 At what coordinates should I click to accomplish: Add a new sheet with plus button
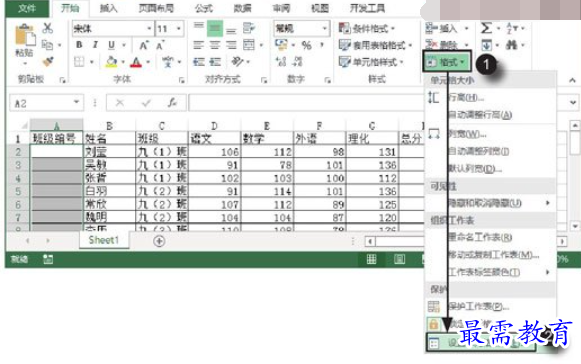click(x=159, y=241)
